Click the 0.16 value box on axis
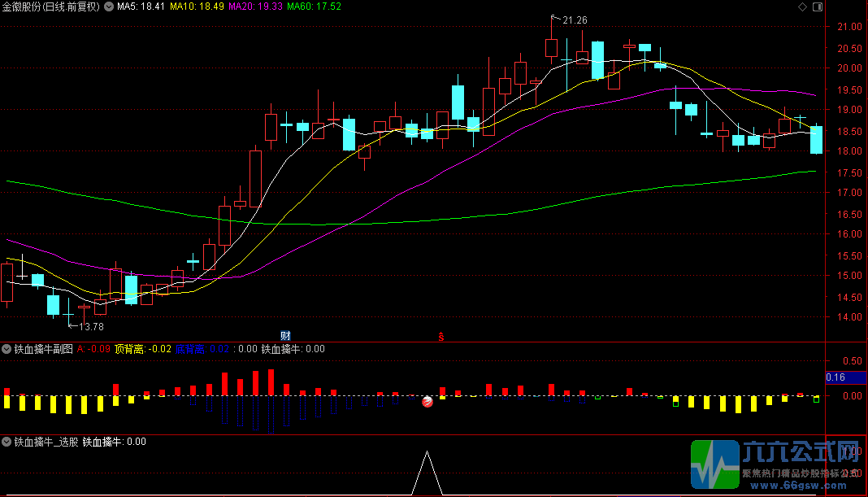 (845, 377)
